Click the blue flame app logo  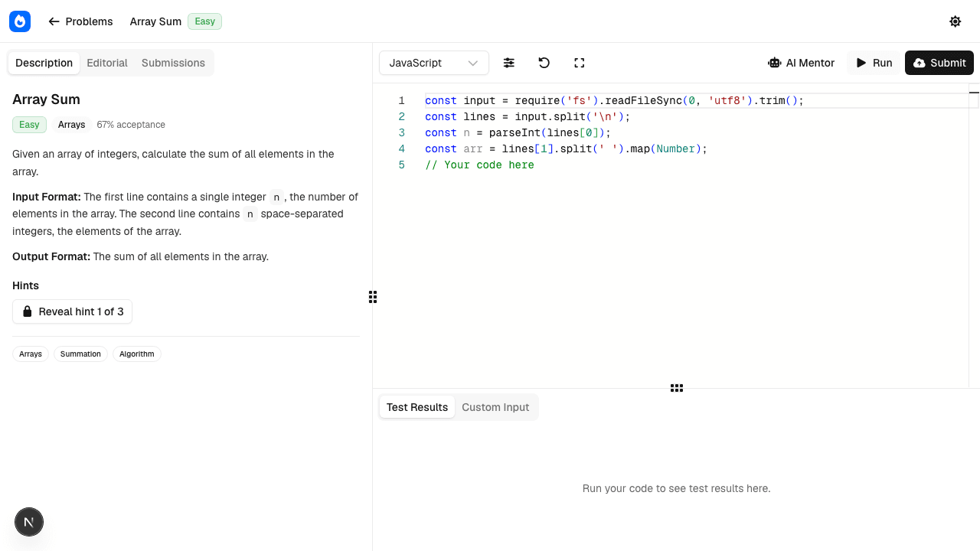[x=20, y=21]
